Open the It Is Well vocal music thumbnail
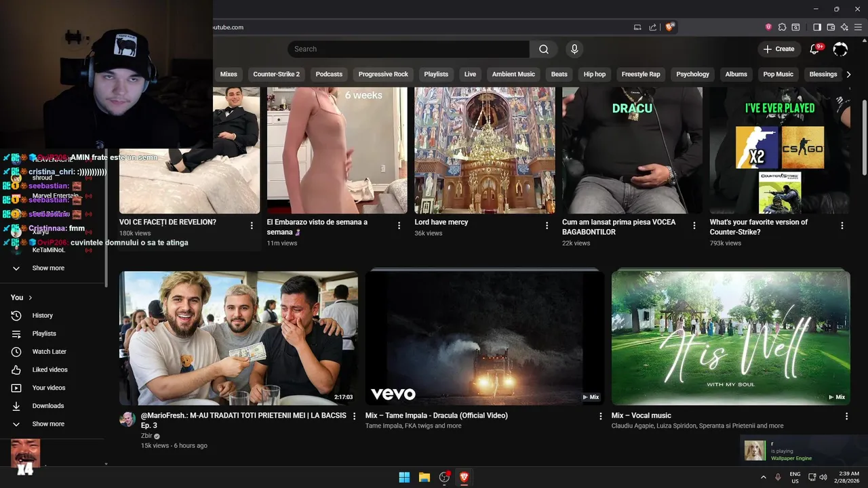This screenshot has height=488, width=868. point(730,338)
